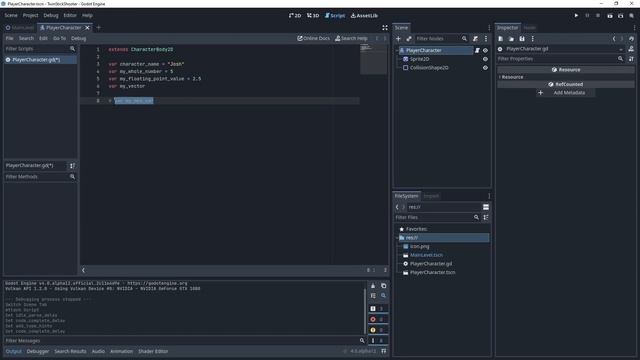Toggle visibility of Sprite2D node
640x360 pixels.
pyautogui.click(x=485, y=59)
